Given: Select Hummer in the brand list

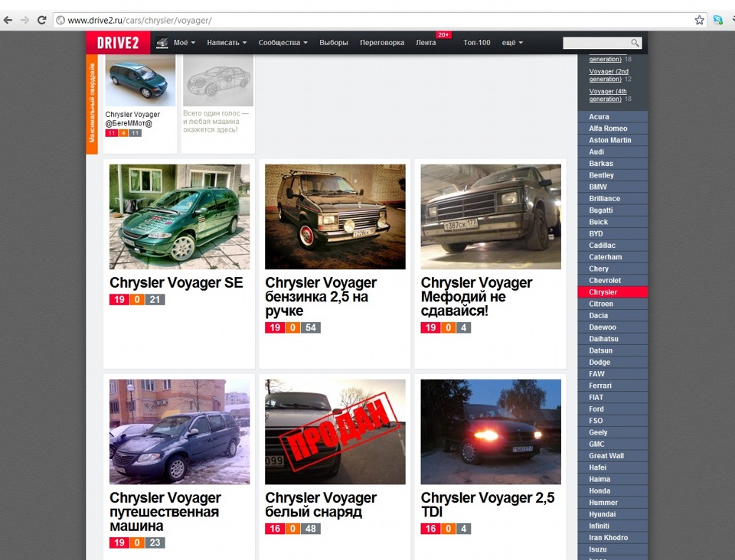Looking at the screenshot, I should pos(612,503).
